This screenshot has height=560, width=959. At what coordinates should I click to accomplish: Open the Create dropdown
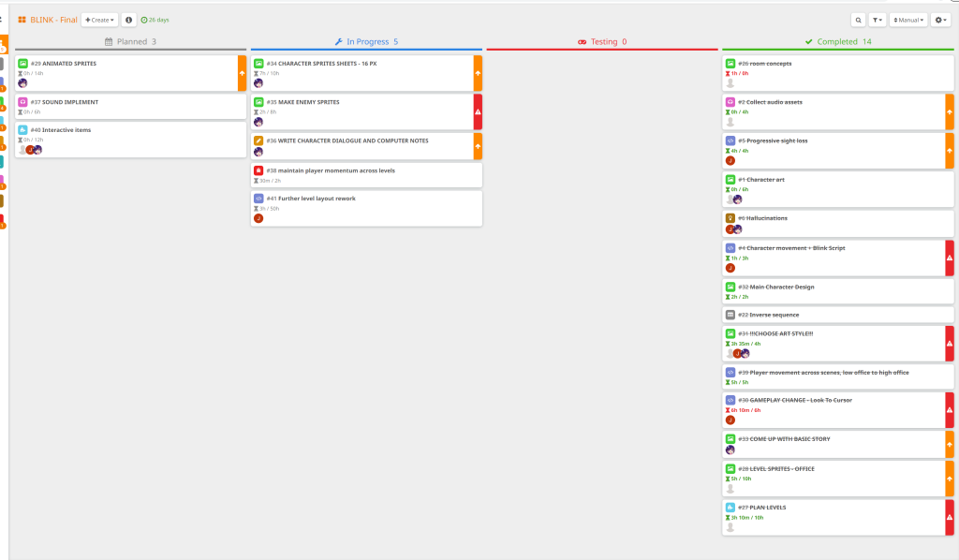(x=99, y=20)
